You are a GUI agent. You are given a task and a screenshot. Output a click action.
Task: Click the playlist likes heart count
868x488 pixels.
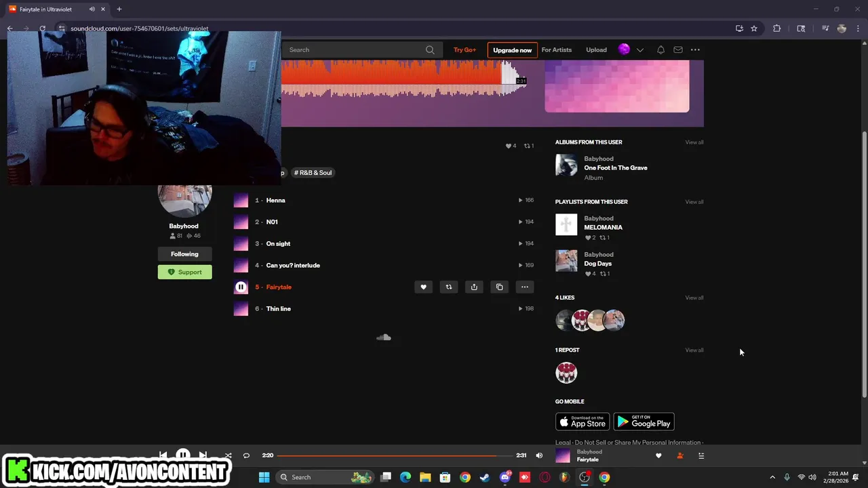click(x=511, y=146)
